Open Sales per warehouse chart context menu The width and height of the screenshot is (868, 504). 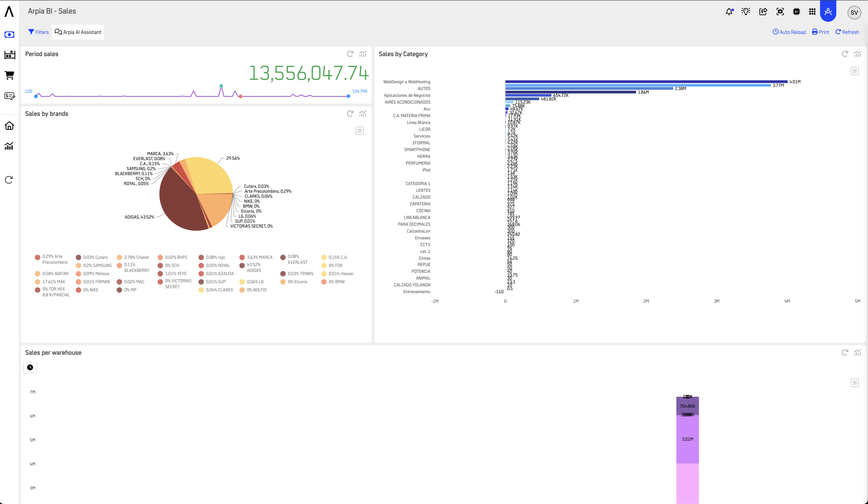tap(855, 383)
